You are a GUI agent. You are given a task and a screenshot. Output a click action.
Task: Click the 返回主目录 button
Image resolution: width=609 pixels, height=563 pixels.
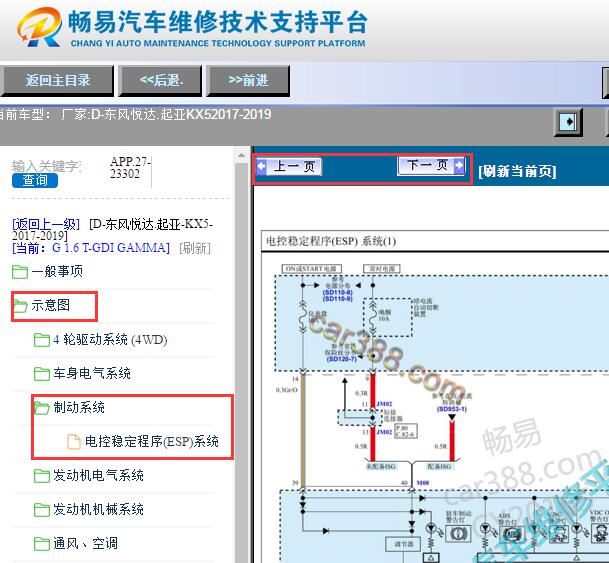point(57,81)
